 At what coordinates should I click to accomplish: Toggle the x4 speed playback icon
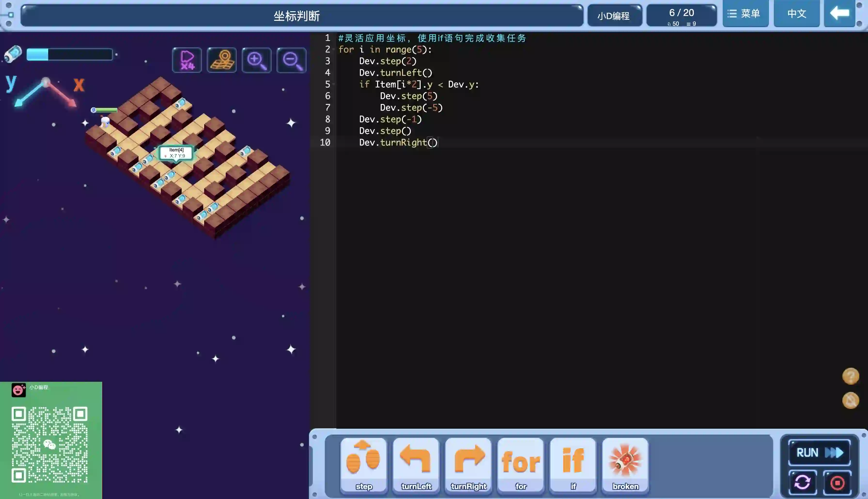click(187, 60)
